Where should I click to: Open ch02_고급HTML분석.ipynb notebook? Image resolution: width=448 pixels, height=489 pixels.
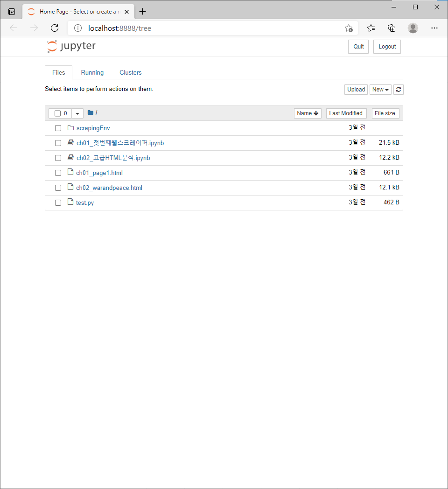[113, 158]
